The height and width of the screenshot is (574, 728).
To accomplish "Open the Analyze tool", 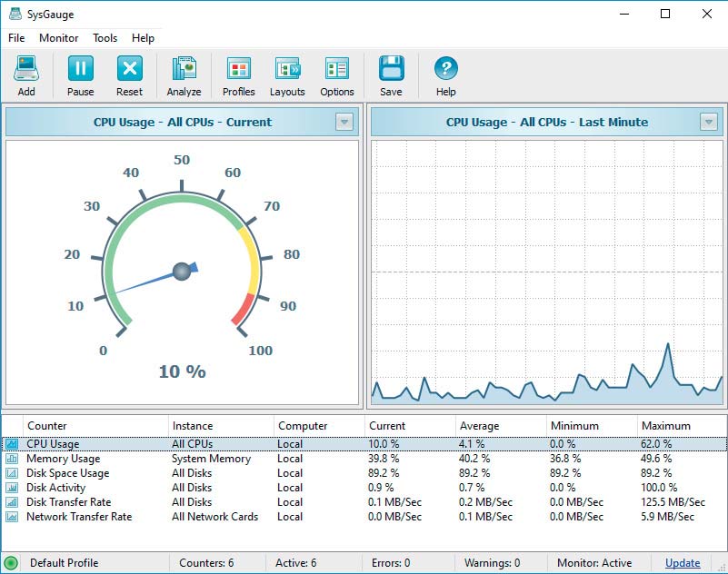I will (x=184, y=69).
